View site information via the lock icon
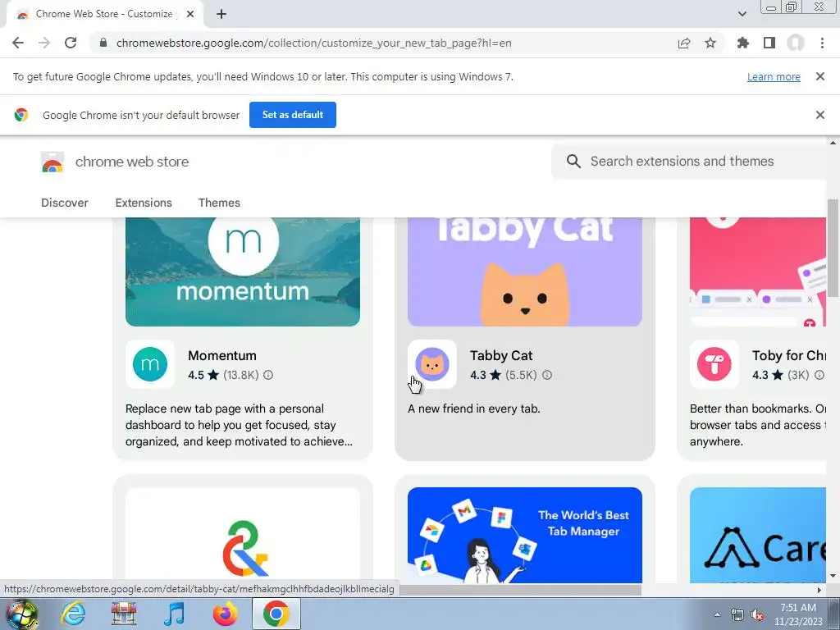The width and height of the screenshot is (840, 630). pyautogui.click(x=103, y=43)
